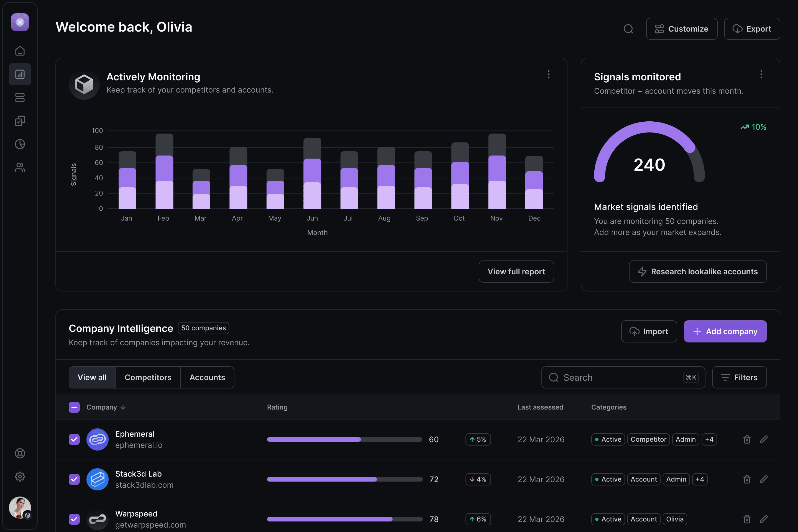Edit Stack3d Lab with pencil icon
798x532 pixels.
[x=763, y=479]
